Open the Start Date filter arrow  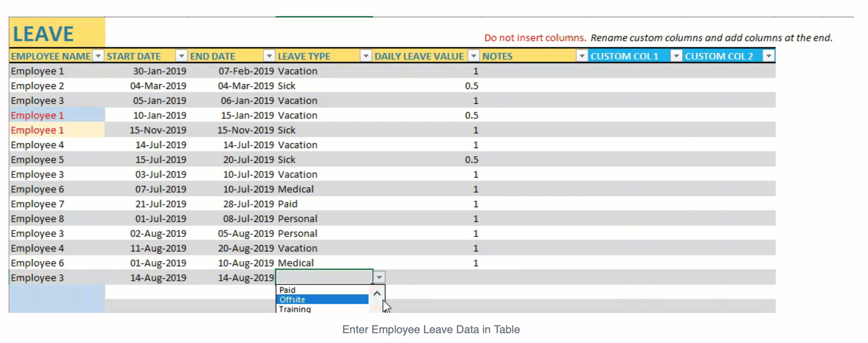(181, 56)
